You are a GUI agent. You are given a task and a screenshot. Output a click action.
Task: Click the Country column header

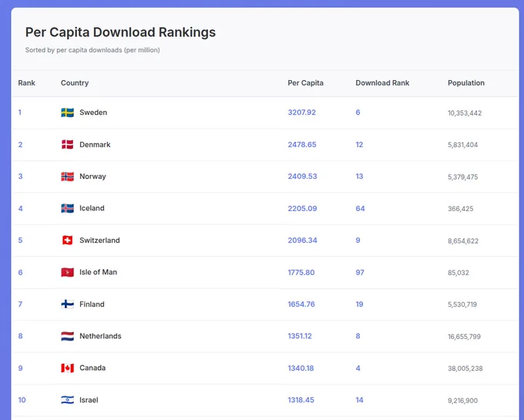pos(75,83)
